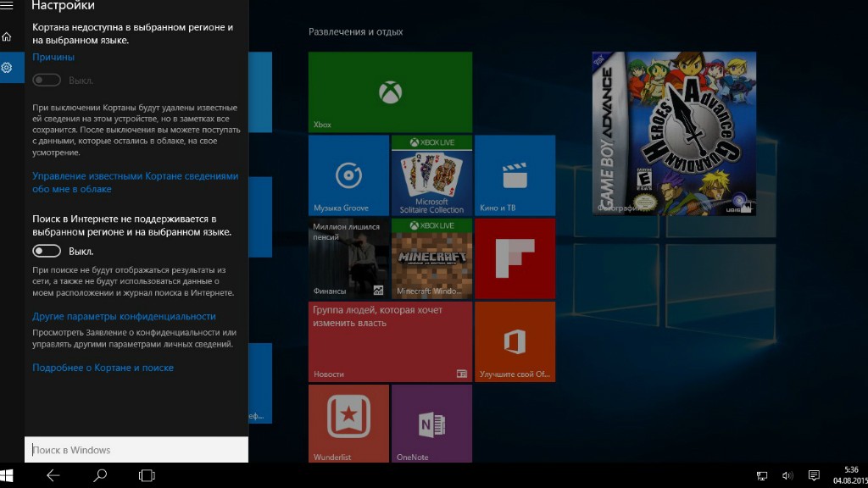The image size is (868, 488).
Task: Click the taskbar search magnifier
Action: coord(100,475)
